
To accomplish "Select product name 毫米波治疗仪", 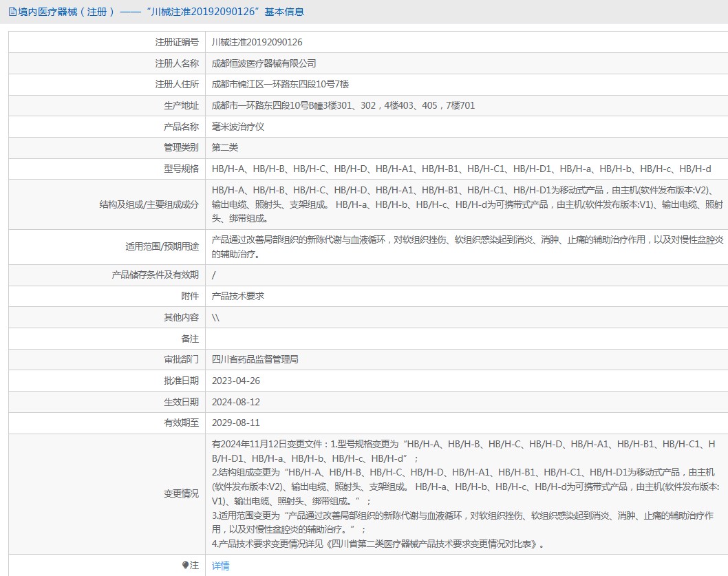I will pyautogui.click(x=237, y=127).
